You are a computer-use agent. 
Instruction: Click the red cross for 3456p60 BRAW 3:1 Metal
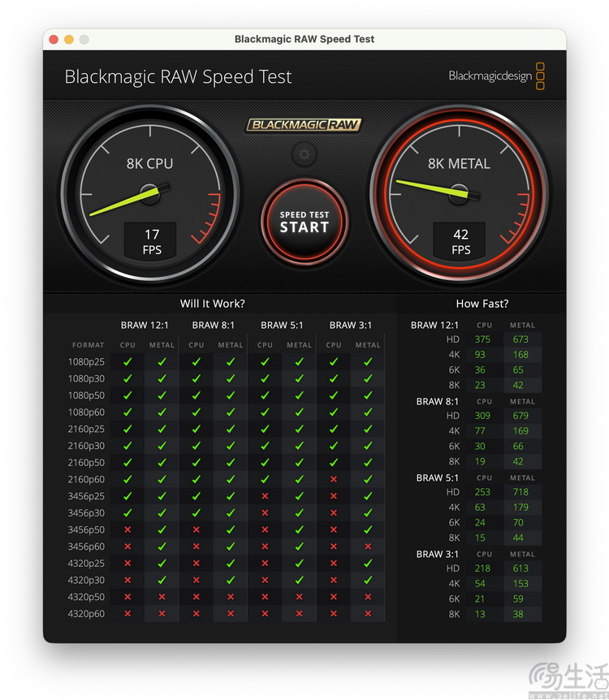click(x=368, y=547)
